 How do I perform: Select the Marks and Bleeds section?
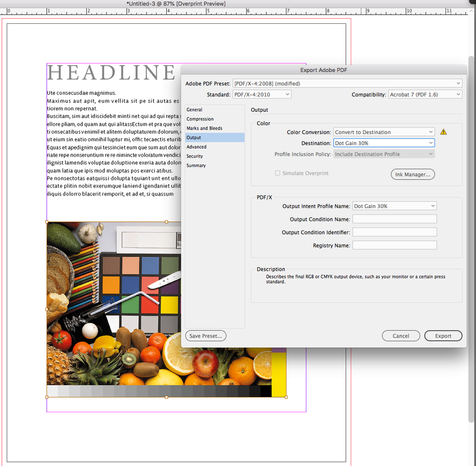point(214,128)
